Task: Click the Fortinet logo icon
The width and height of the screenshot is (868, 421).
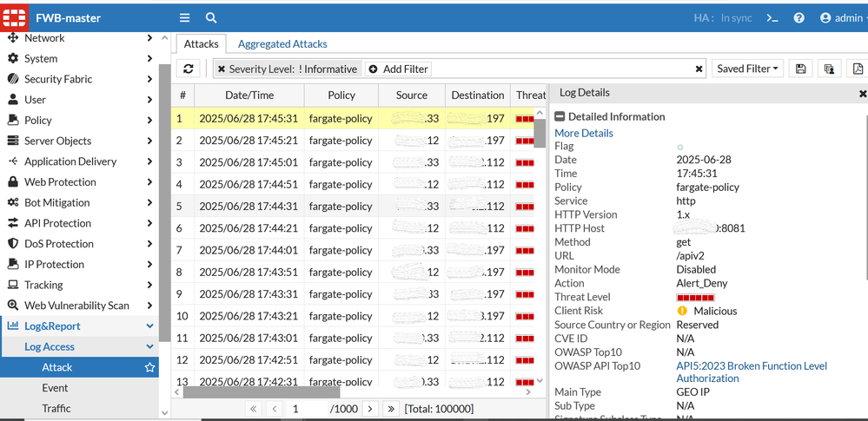Action: click(15, 17)
